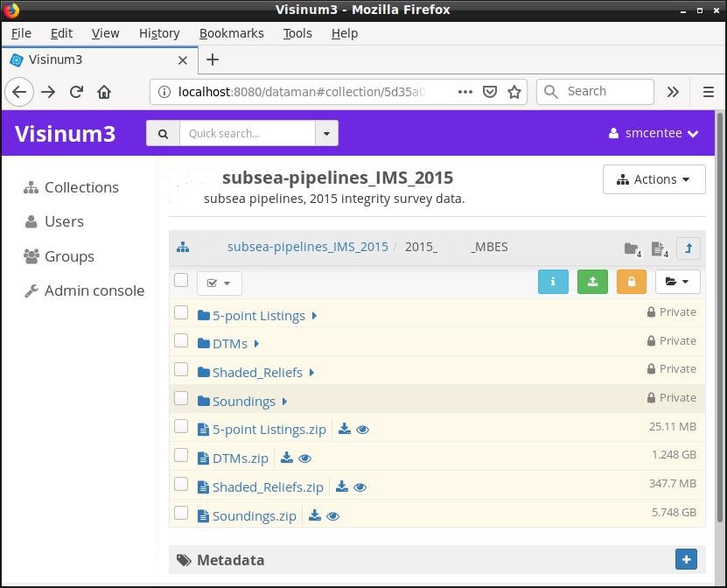The height and width of the screenshot is (588, 727).
Task: Download 5-point Listings.zip with its download icon
Action: point(345,429)
